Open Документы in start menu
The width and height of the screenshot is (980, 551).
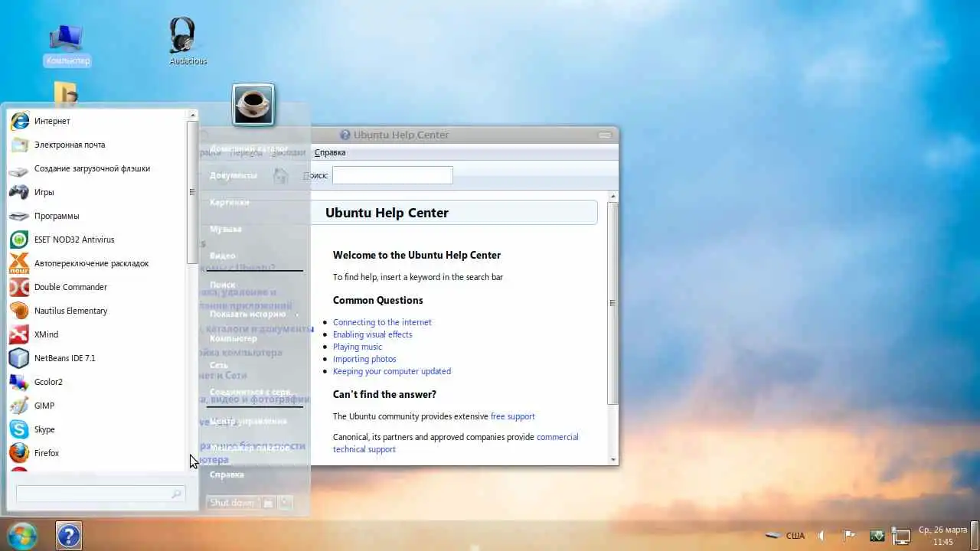tap(234, 175)
